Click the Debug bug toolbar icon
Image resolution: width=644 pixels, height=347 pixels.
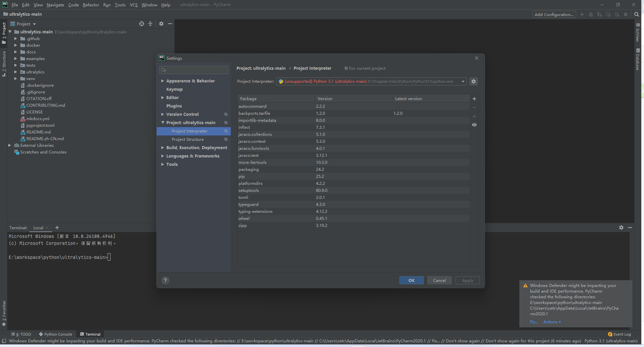coord(591,14)
